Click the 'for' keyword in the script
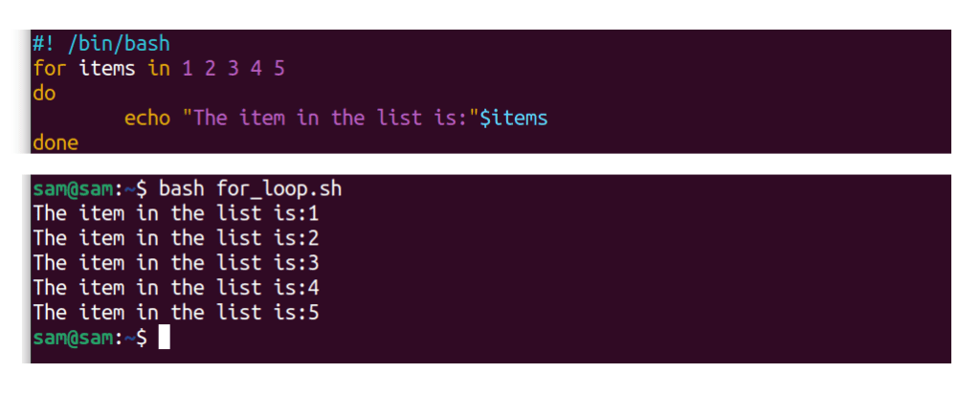This screenshot has width=980, height=394. pos(50,68)
